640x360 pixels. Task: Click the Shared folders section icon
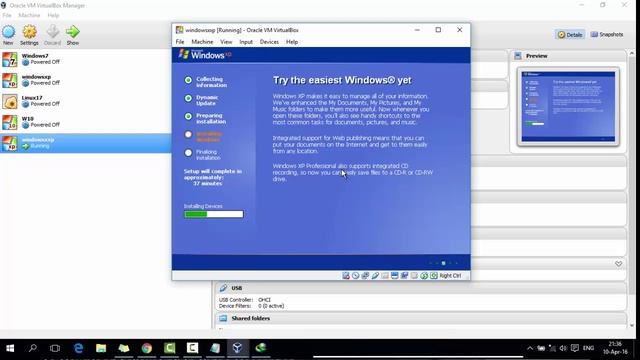(x=223, y=318)
